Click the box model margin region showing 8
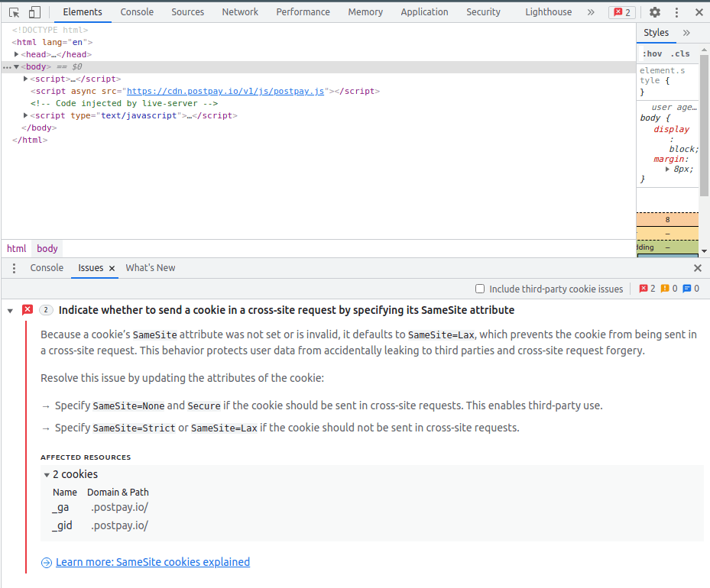 point(667,219)
